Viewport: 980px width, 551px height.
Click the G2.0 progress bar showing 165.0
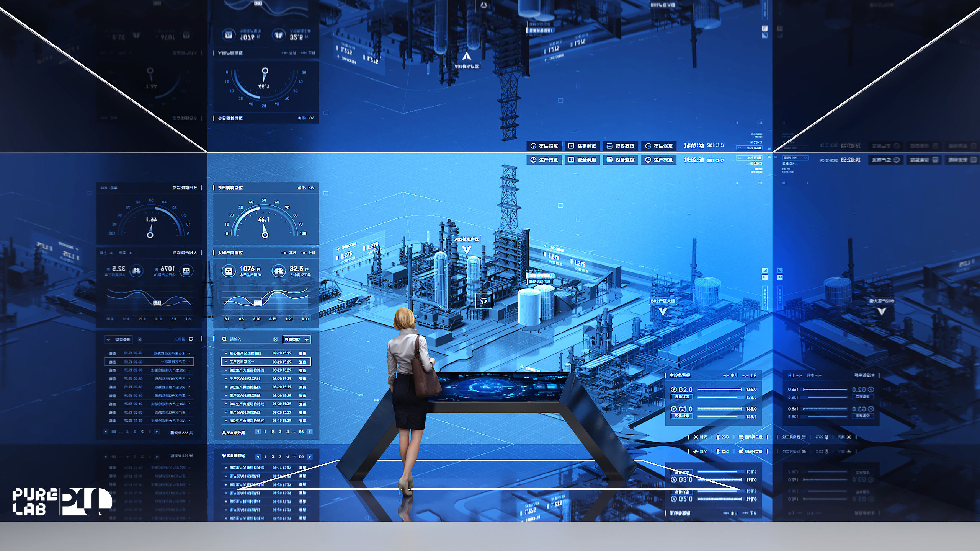pos(720,390)
